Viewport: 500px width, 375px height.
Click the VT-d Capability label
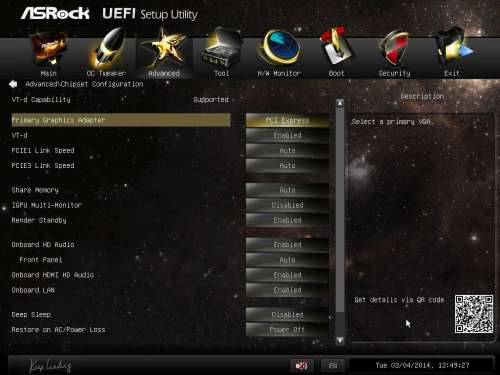41,100
